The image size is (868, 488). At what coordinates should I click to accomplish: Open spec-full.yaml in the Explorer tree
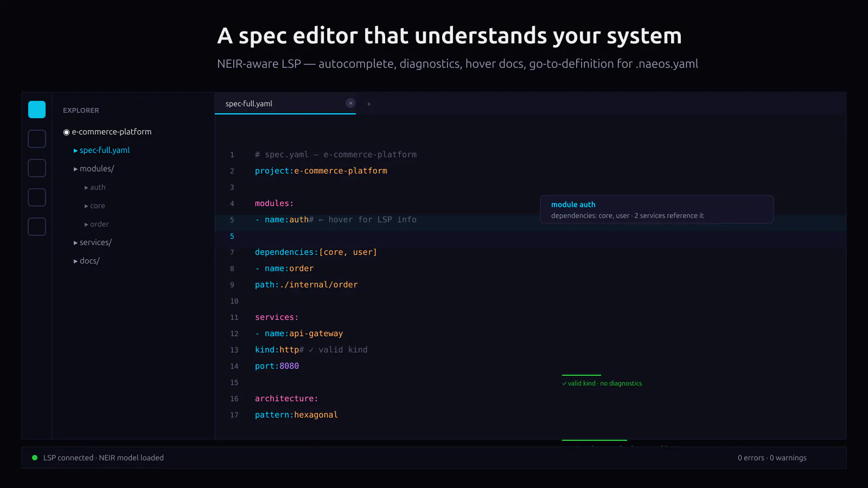102,150
